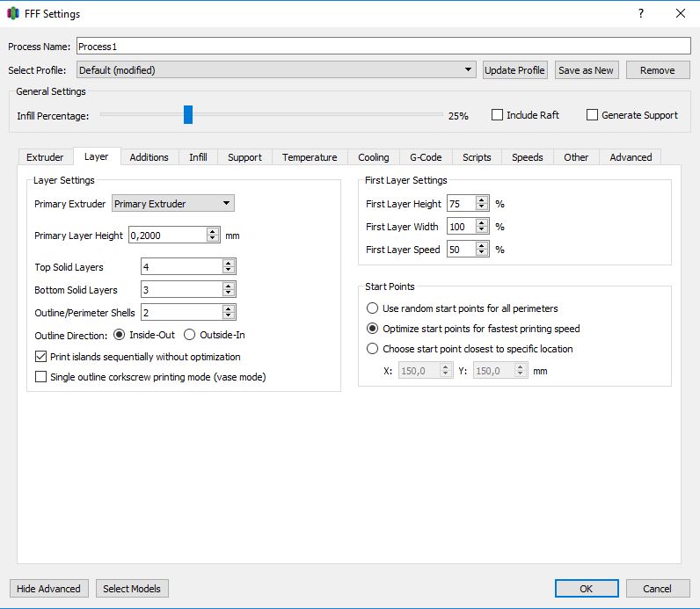Increase Primary Layer Height with up arrow

pos(213,231)
